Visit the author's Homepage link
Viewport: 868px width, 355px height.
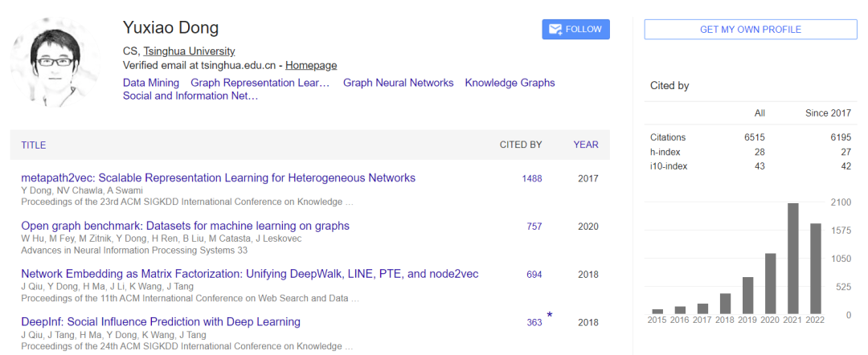coord(311,65)
